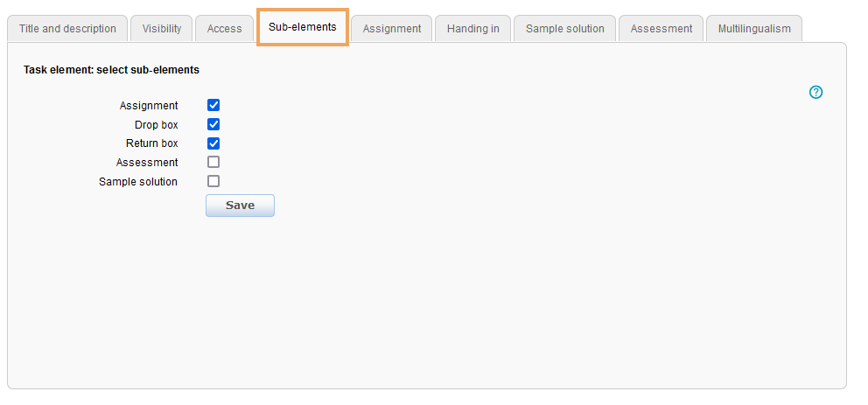Select the highlighted Sub-elements tab
The height and width of the screenshot is (405, 868).
pos(303,28)
